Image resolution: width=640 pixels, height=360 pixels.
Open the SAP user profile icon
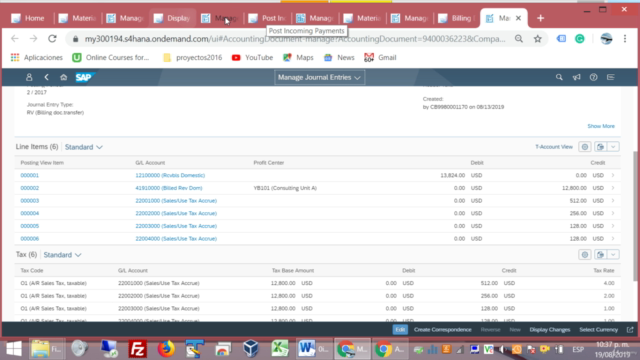click(x=29, y=77)
